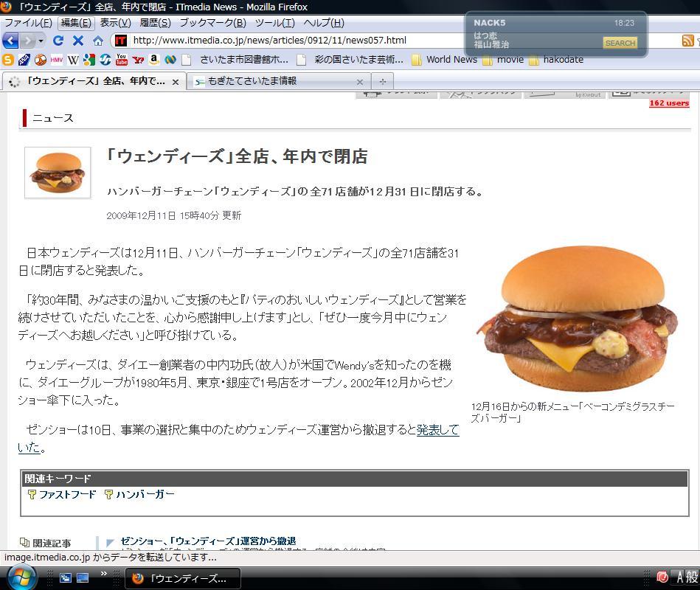700x590 pixels.
Task: Close the 「ウェンディーズ」 tab
Action: (x=176, y=82)
